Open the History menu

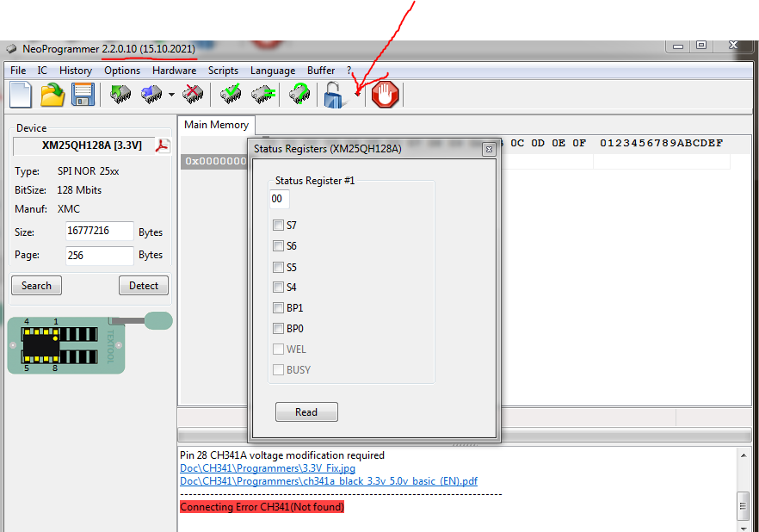[x=76, y=71]
